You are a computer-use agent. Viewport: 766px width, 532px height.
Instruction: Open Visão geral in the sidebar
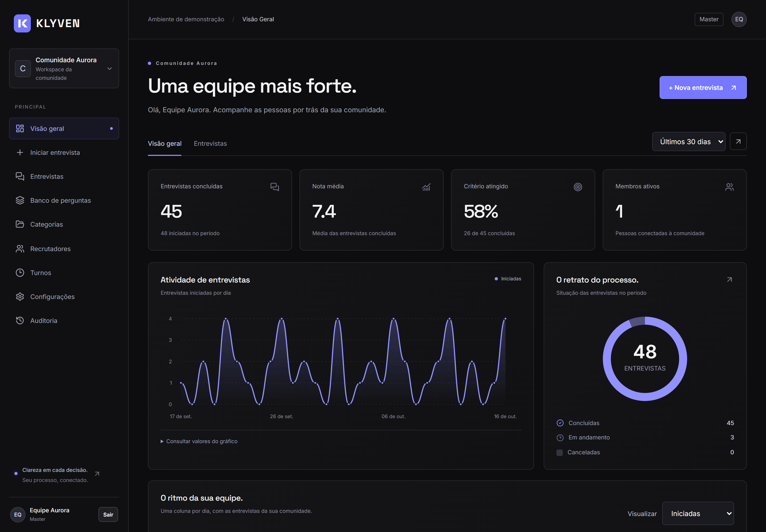tap(64, 129)
